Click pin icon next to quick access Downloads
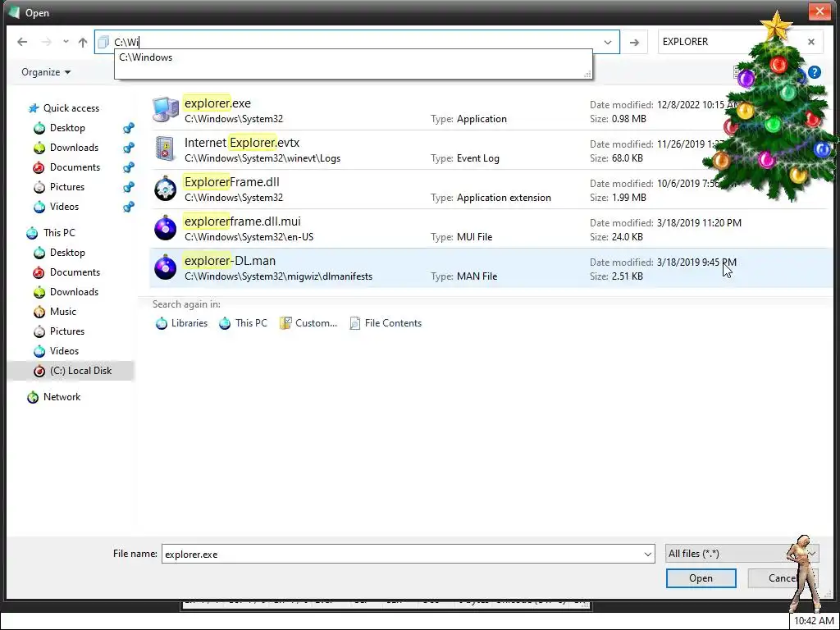This screenshot has height=630, width=840. click(x=129, y=148)
